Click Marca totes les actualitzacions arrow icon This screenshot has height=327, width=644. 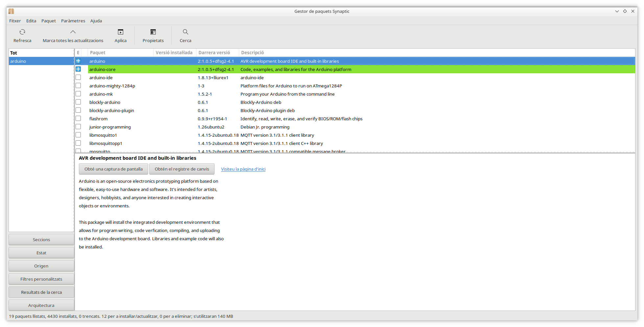coord(73,32)
